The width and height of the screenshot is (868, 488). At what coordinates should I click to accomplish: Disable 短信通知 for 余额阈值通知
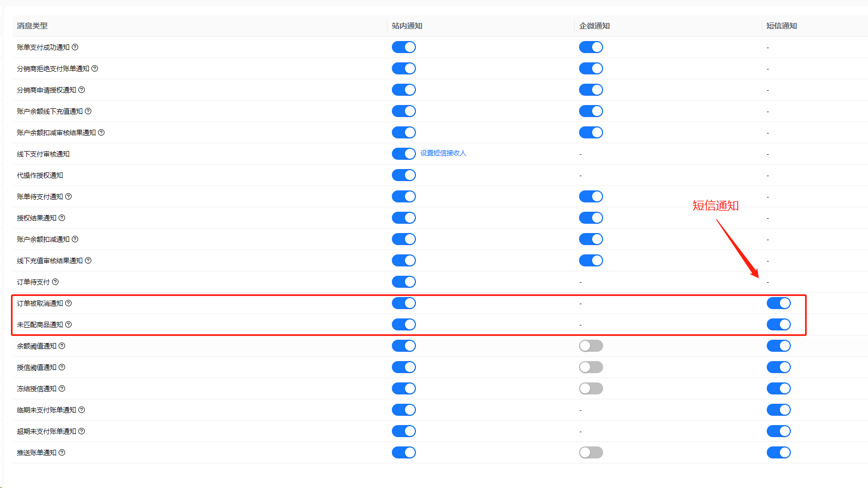[x=779, y=346]
